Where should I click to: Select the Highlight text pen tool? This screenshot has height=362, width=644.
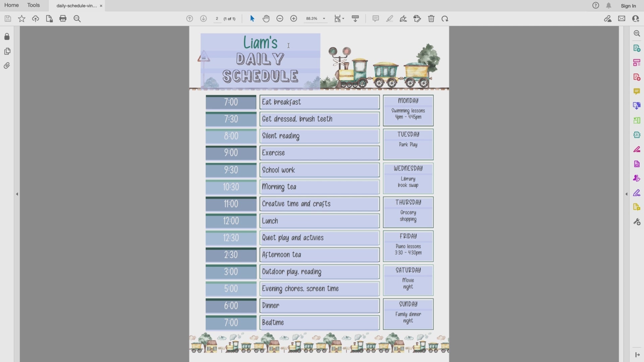(389, 19)
